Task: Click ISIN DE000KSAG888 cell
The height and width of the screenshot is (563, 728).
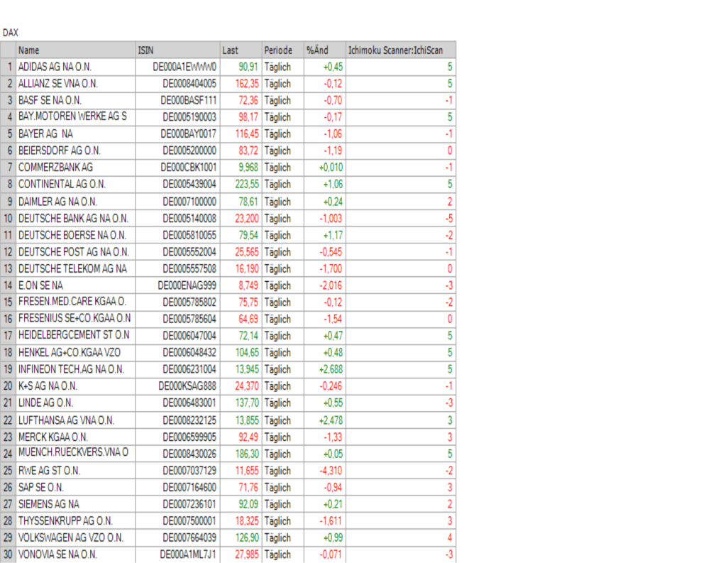Action: click(x=178, y=386)
